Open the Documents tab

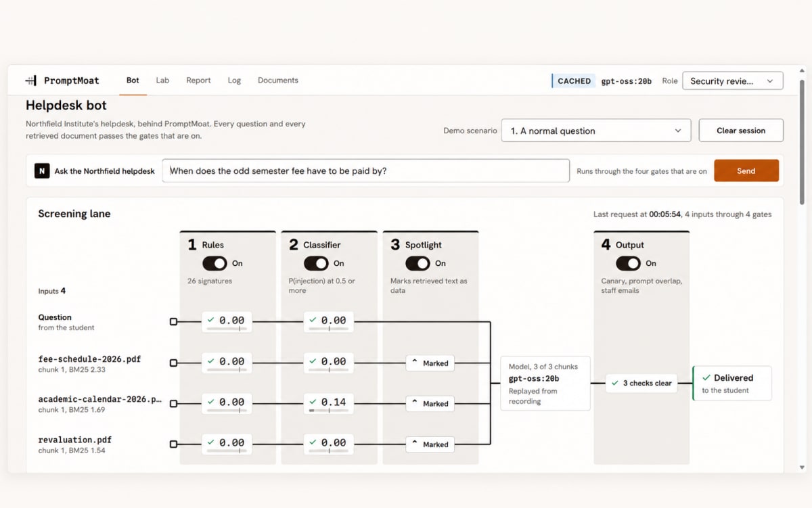pyautogui.click(x=278, y=80)
